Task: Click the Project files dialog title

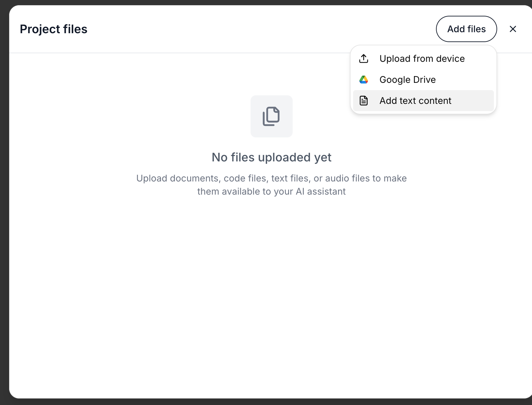Action: pyautogui.click(x=54, y=29)
